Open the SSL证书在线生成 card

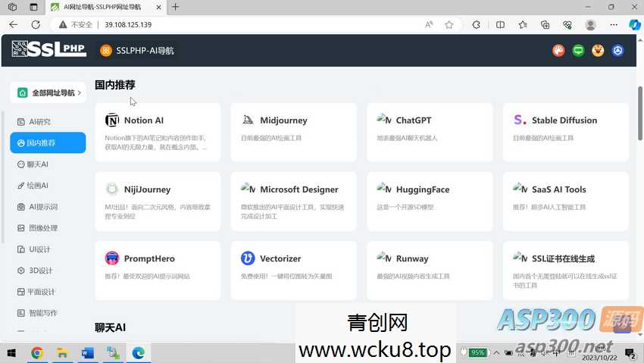click(565, 271)
